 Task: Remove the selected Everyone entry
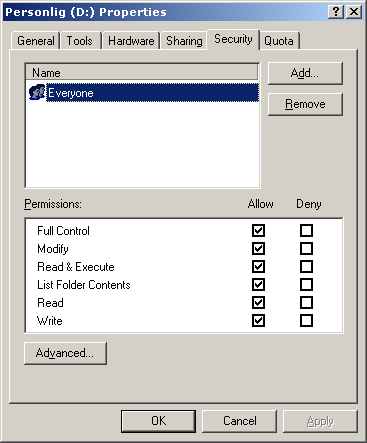[x=305, y=104]
